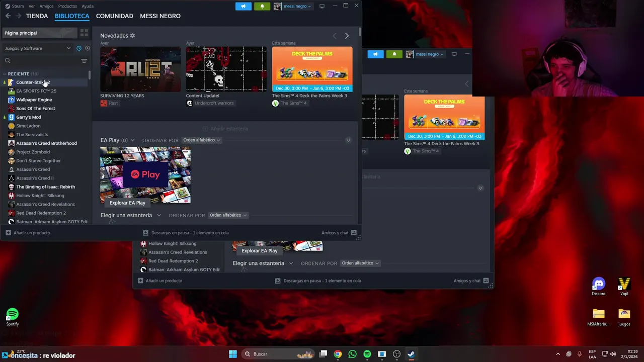Image resolution: width=644 pixels, height=362 pixels.
Task: Open Novedades settings gear
Action: [x=132, y=36]
